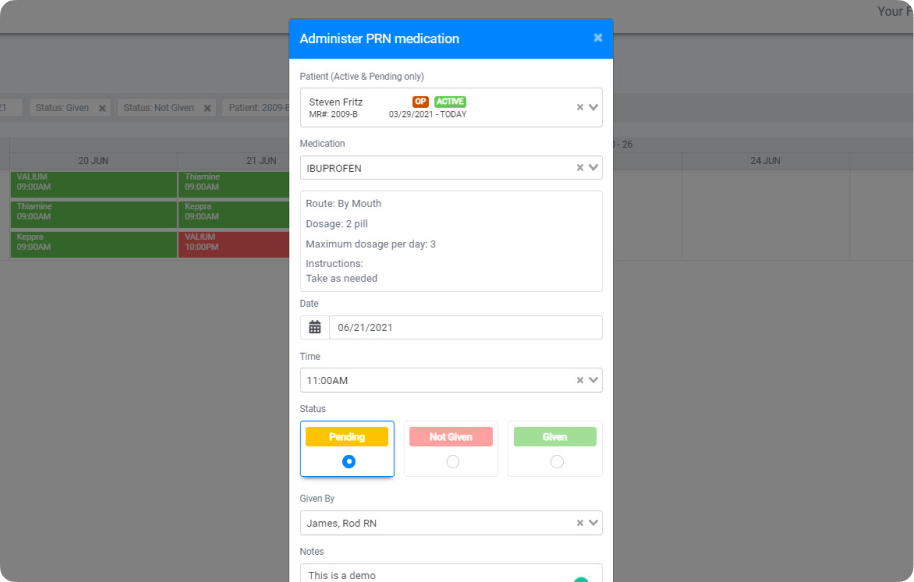Viewport: 914px width, 582px height.
Task: Click the OP badge in patient field
Action: point(420,101)
